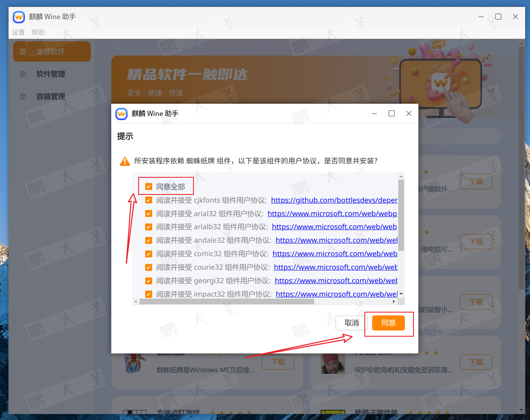Click the 取消 button in dialog
Viewport: 530px width, 420px height.
(x=352, y=323)
